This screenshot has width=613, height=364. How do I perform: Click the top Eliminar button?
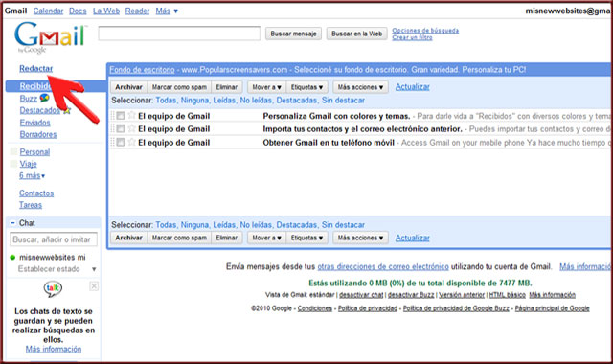point(227,87)
